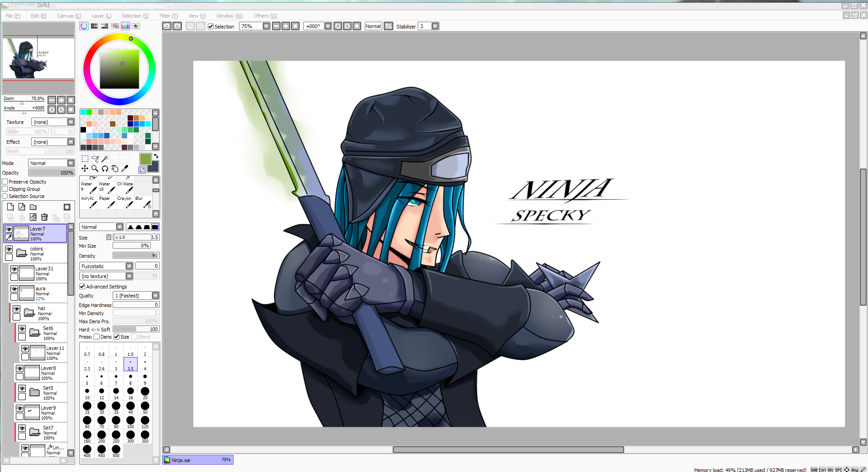Select the Lasso selection tool

(95, 159)
